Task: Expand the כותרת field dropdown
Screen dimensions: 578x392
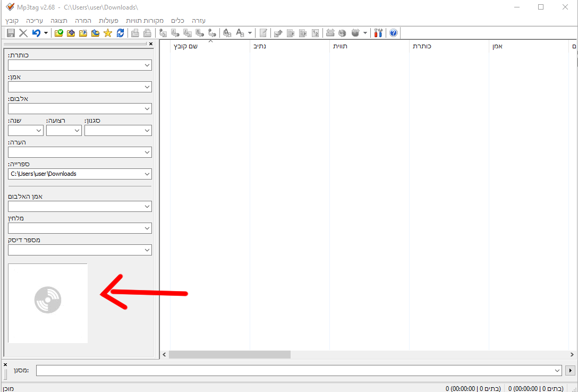Action: [x=148, y=65]
